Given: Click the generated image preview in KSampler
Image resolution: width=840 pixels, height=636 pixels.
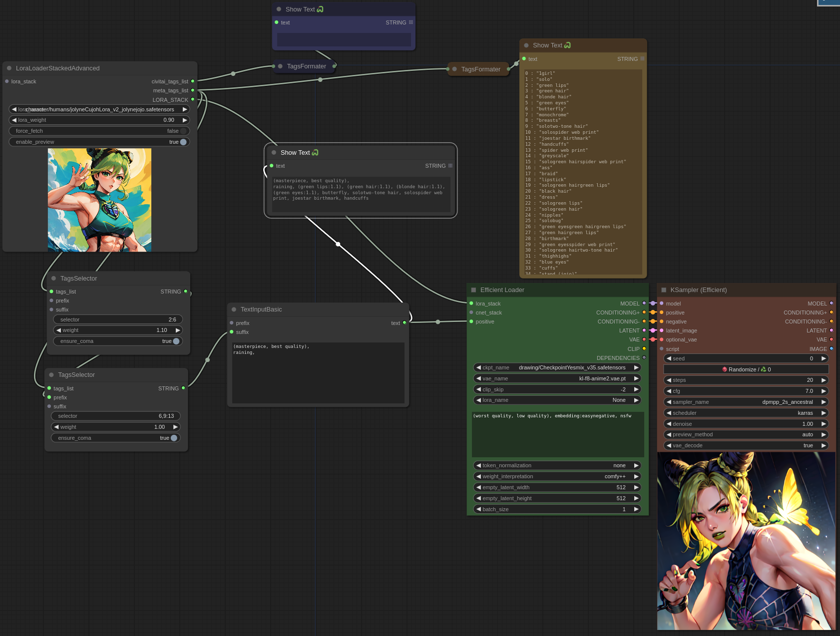Looking at the screenshot, I should pos(746,541).
